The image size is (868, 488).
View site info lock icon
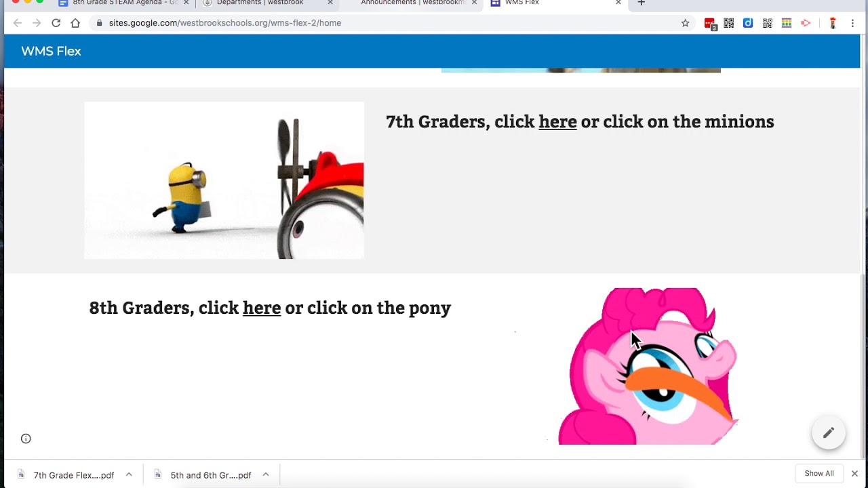pyautogui.click(x=100, y=23)
